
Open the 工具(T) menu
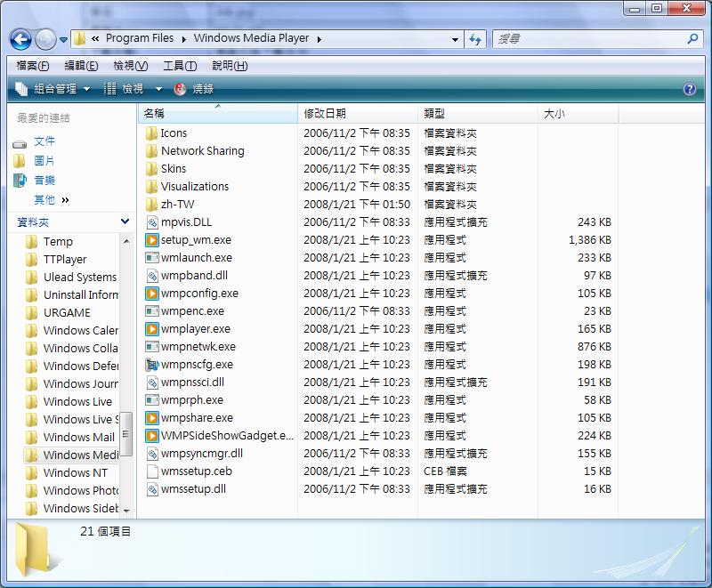click(x=180, y=66)
